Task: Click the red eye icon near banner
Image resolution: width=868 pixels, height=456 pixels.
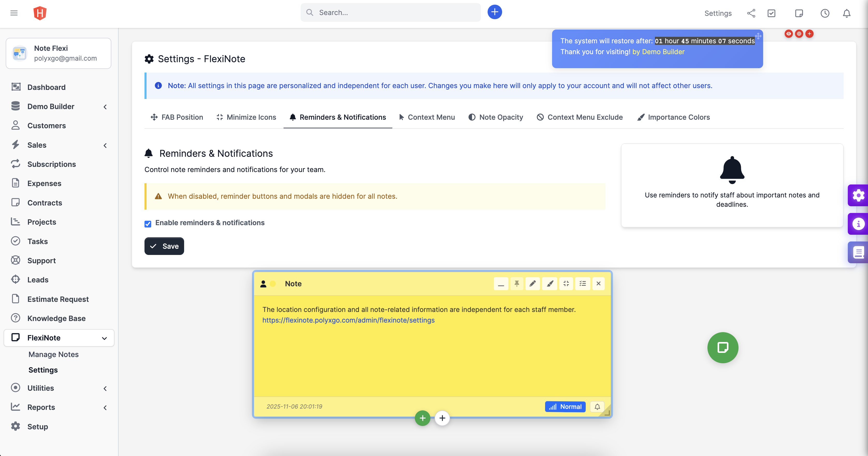Action: pos(789,34)
